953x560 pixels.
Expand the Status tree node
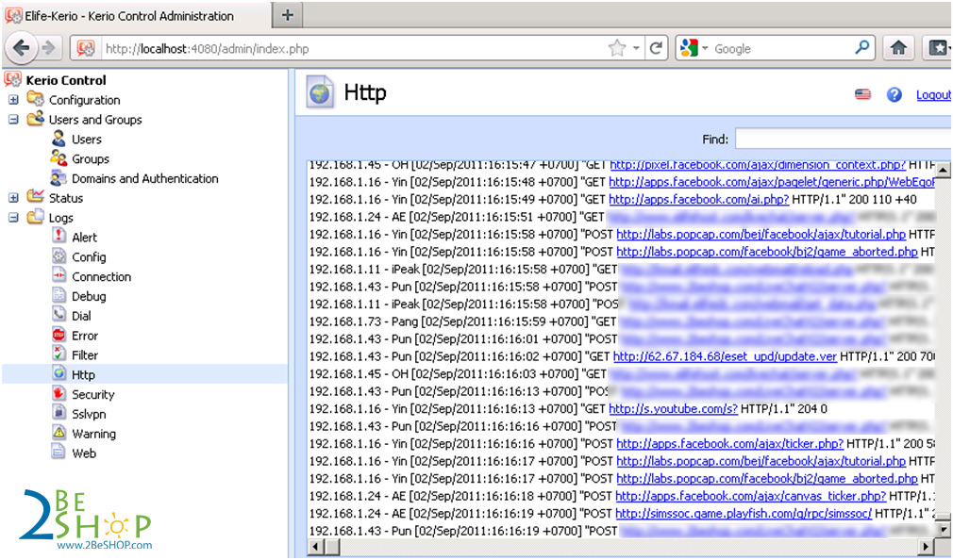13,198
